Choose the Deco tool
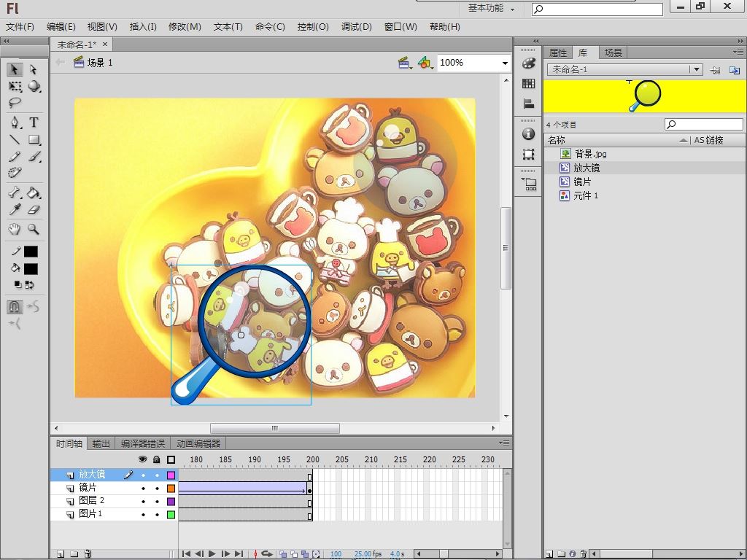The height and width of the screenshot is (560, 747). point(15,172)
